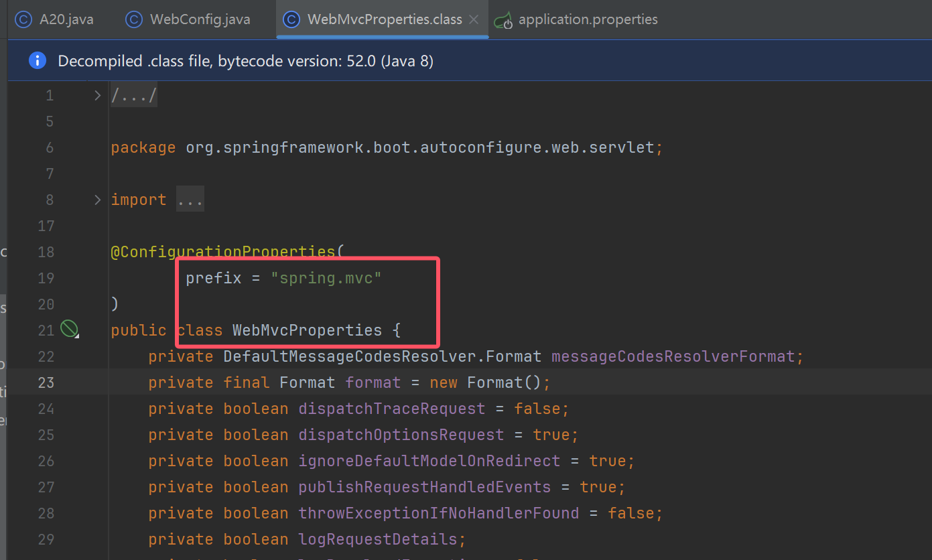Click DefaultMessageCodesResolver.Format type on line 22
This screenshot has width=932, height=560.
(382, 356)
